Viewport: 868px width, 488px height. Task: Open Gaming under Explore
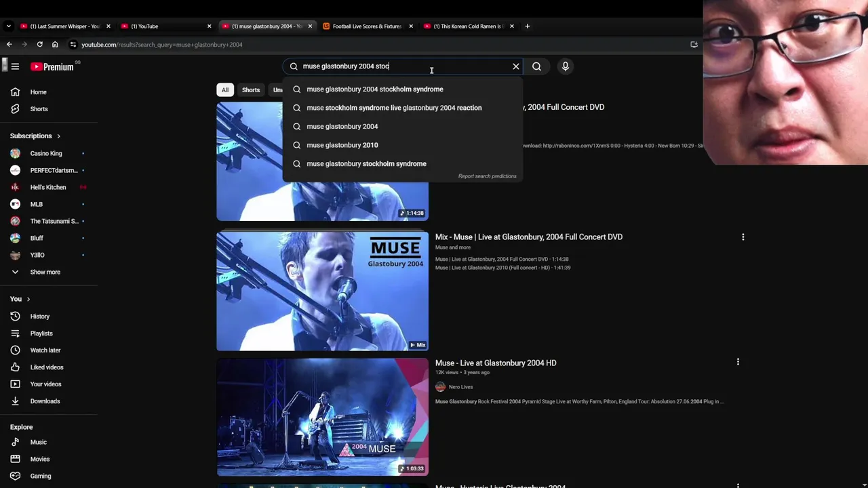[49, 476]
